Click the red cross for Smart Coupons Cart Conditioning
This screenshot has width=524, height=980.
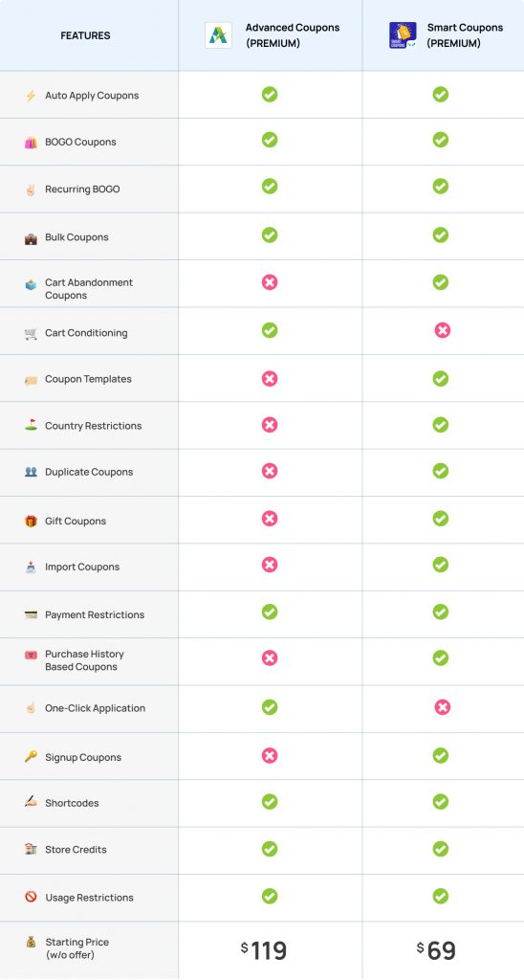click(x=442, y=330)
